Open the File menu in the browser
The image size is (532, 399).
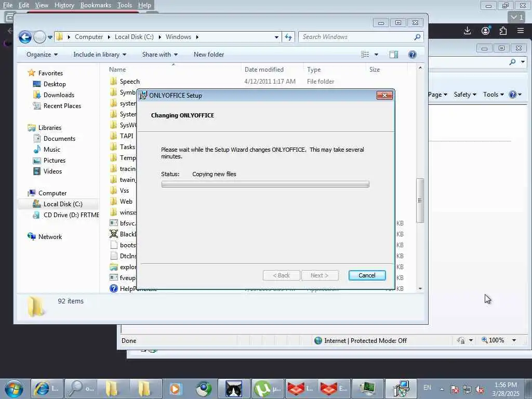point(7,5)
